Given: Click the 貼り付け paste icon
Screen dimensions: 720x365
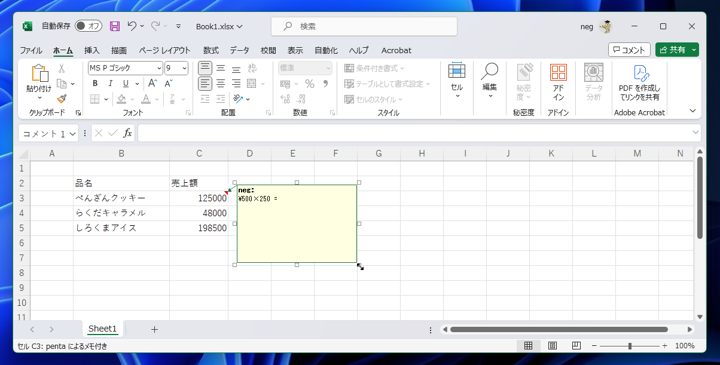Looking at the screenshot, I should pyautogui.click(x=39, y=73).
